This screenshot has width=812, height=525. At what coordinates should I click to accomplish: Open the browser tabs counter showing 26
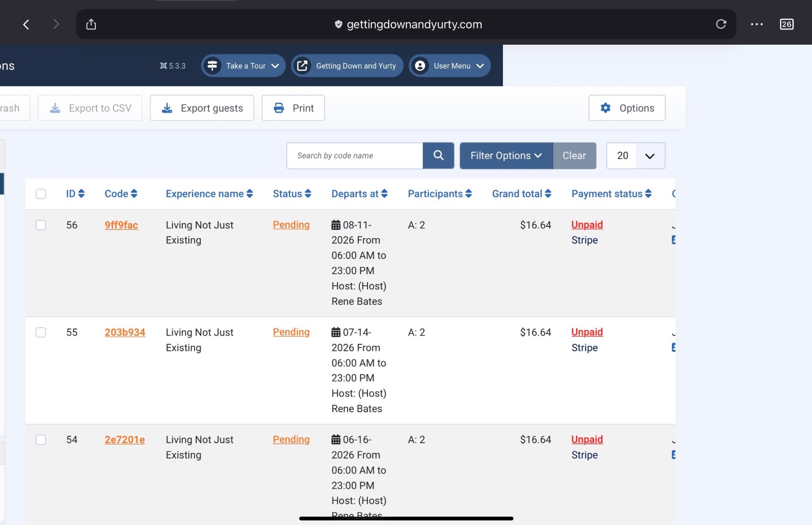coord(786,24)
